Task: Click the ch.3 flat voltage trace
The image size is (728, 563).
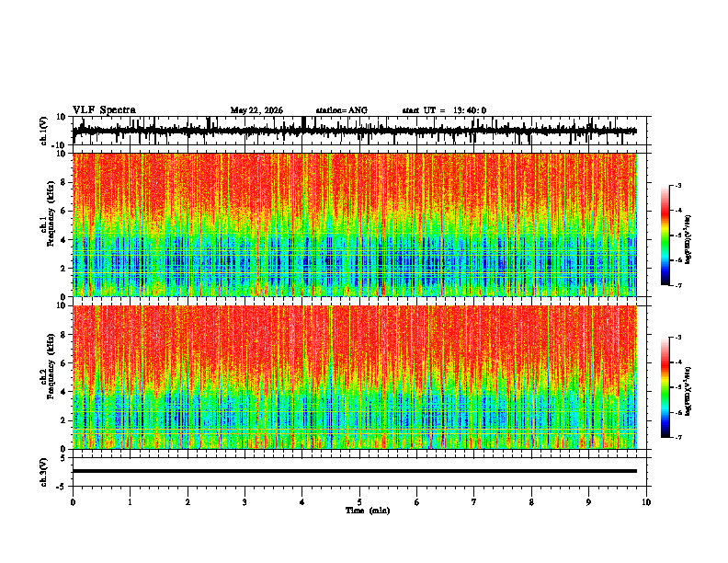Action: pyautogui.click(x=355, y=471)
